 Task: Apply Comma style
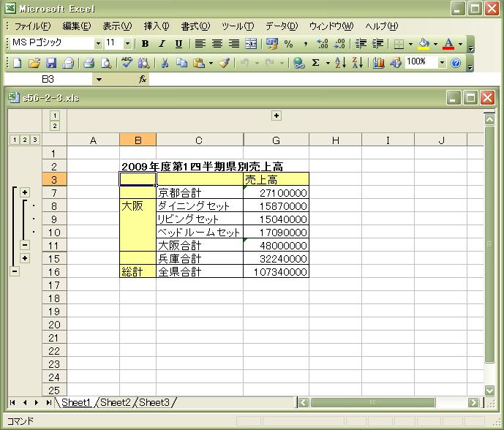coord(305,44)
